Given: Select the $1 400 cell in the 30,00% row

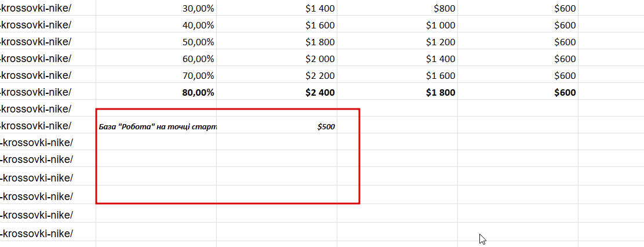Looking at the screenshot, I should 277,8.
